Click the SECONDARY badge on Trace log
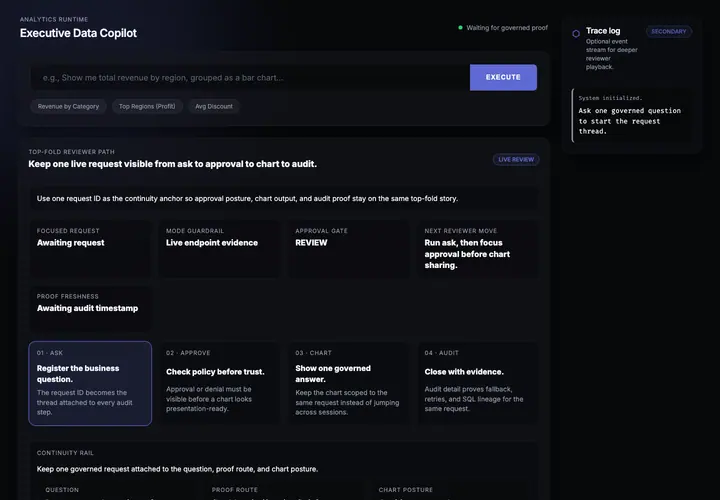This screenshot has height=500, width=720. (x=669, y=32)
